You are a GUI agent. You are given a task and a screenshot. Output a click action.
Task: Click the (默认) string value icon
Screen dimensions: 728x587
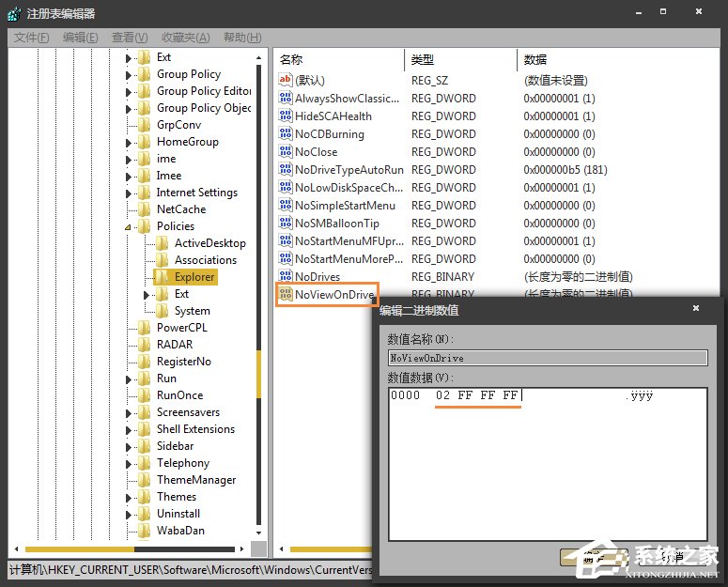coord(286,81)
